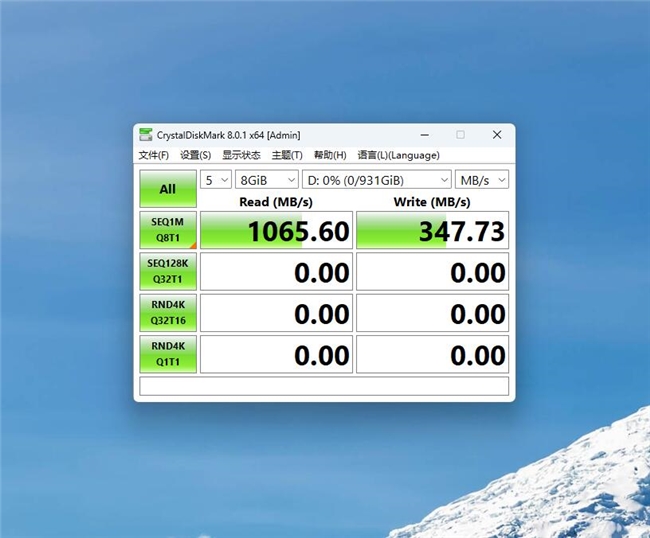650x538 pixels.
Task: Expand the 8GiB test size dropdown
Action: coord(266,180)
